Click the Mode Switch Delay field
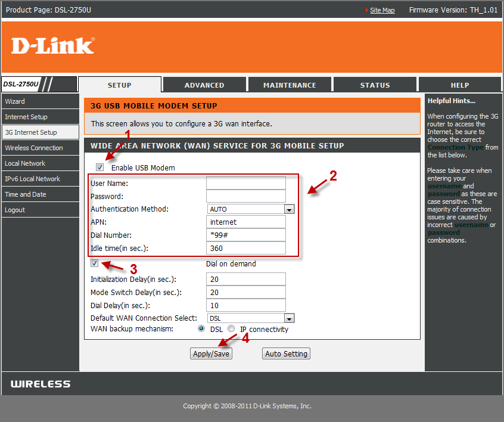Viewport: 504px width, 422px height. (x=246, y=292)
